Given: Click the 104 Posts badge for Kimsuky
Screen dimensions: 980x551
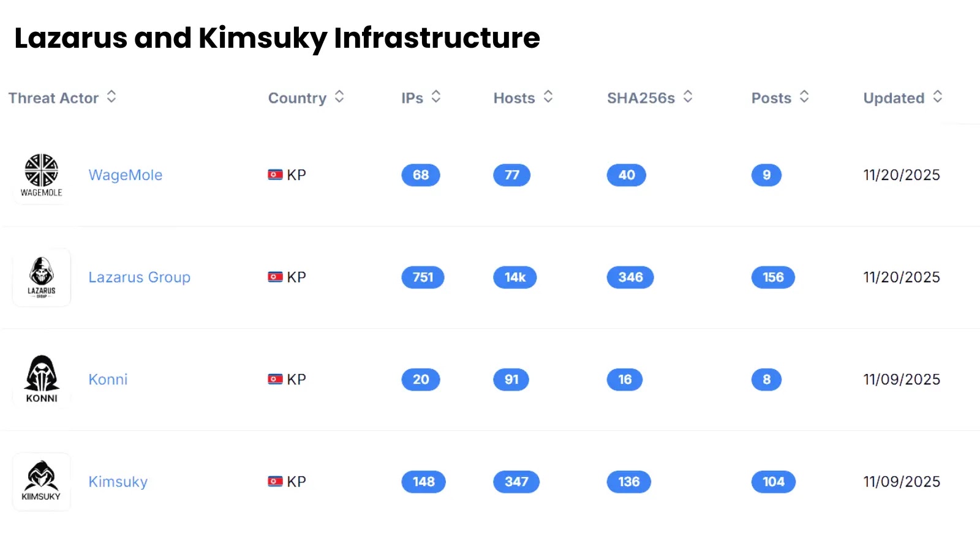Looking at the screenshot, I should pyautogui.click(x=774, y=481).
